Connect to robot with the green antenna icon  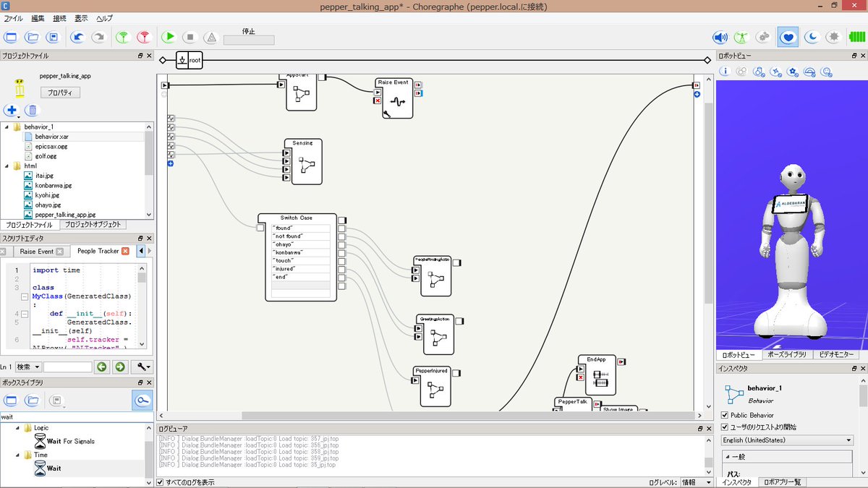pyautogui.click(x=123, y=37)
